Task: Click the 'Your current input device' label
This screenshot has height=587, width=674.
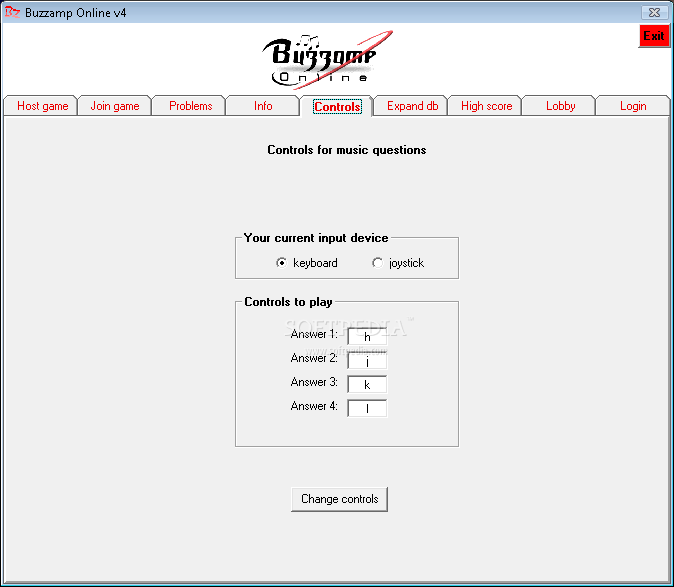Action: (316, 238)
